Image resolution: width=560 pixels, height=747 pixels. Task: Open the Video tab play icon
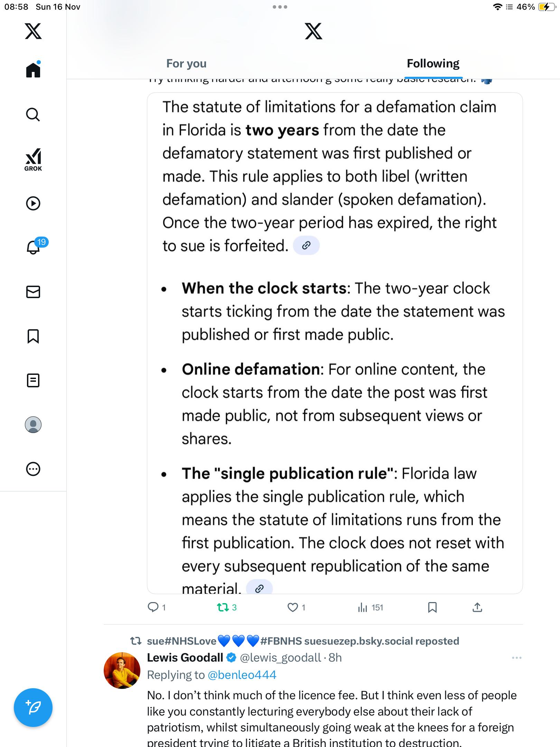coord(33,203)
